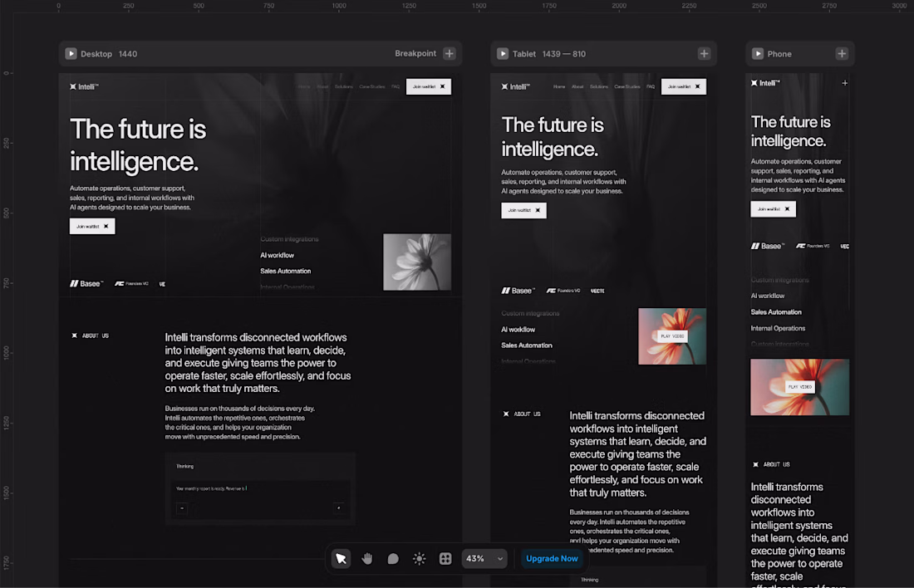The image size is (914, 588).
Task: Select Intelli logo in Phone frame
Action: pyautogui.click(x=765, y=83)
